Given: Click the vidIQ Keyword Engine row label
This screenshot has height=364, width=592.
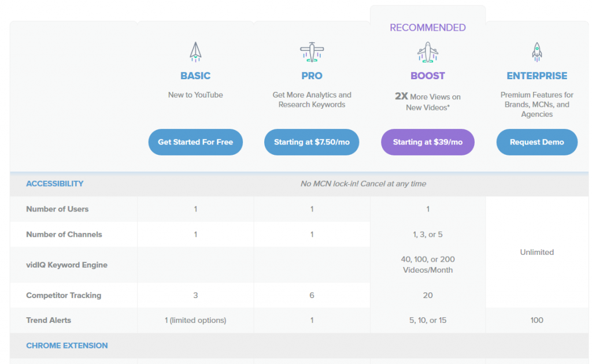Looking at the screenshot, I should [x=67, y=265].
